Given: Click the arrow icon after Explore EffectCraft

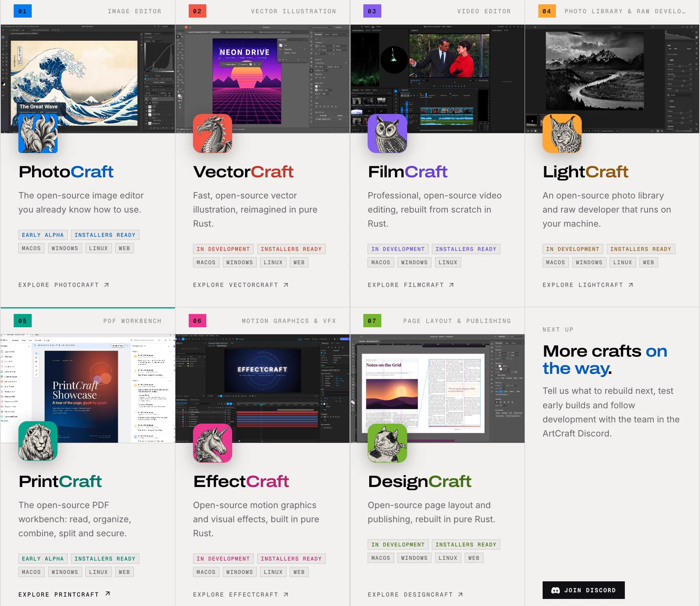Looking at the screenshot, I should tap(286, 595).
